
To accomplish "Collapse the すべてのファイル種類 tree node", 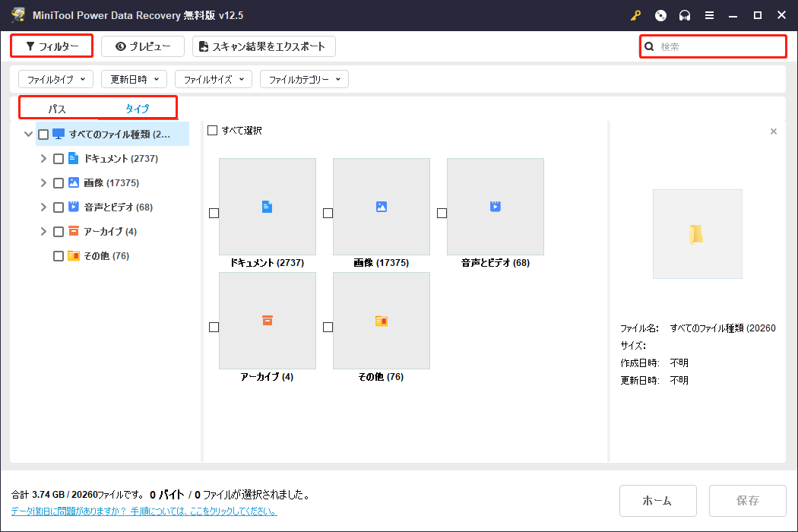I will tap(29, 135).
